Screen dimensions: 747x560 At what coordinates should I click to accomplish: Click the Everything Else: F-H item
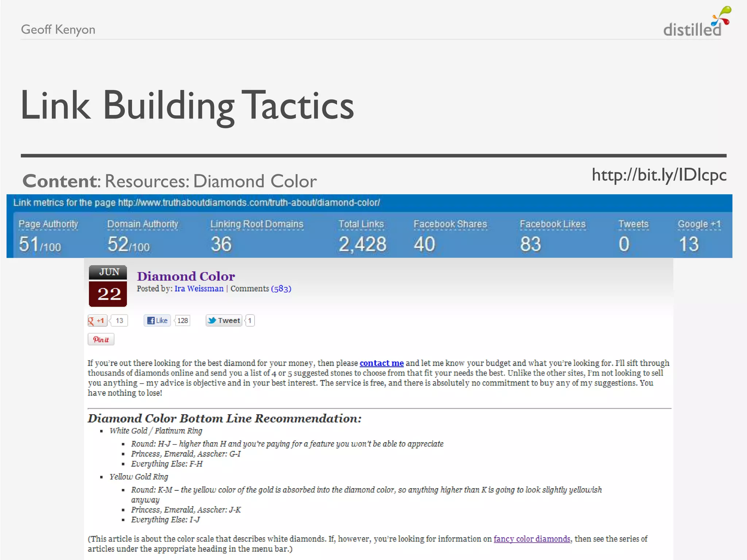(167, 464)
